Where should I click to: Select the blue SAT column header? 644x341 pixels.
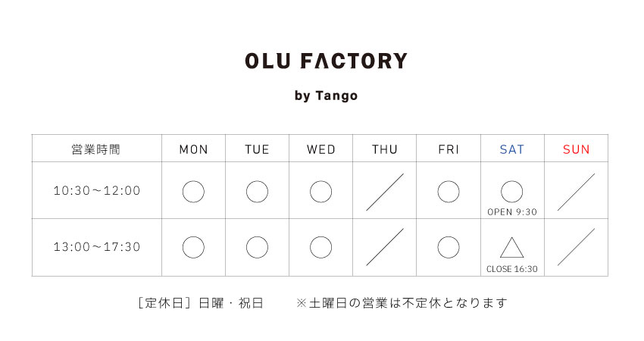coord(512,149)
